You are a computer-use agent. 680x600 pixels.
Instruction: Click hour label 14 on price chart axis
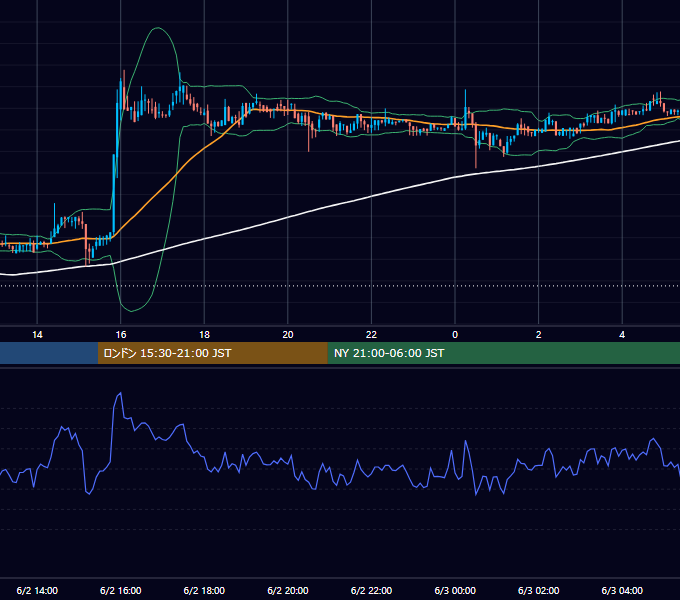click(37, 335)
